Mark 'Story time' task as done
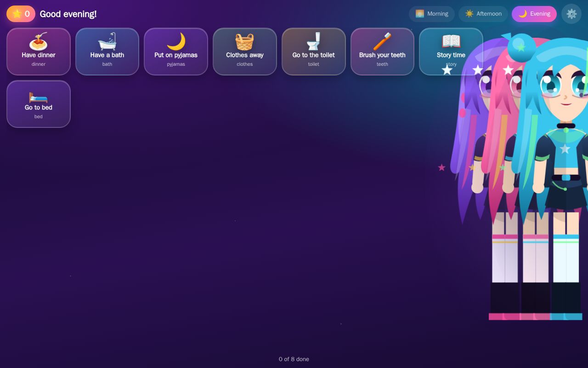Screen dimensions: 588x368 pyautogui.click(x=451, y=52)
